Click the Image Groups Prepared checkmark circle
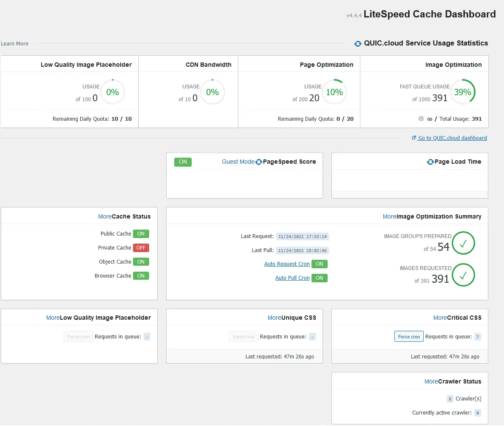This screenshot has width=504, height=426. tap(463, 243)
